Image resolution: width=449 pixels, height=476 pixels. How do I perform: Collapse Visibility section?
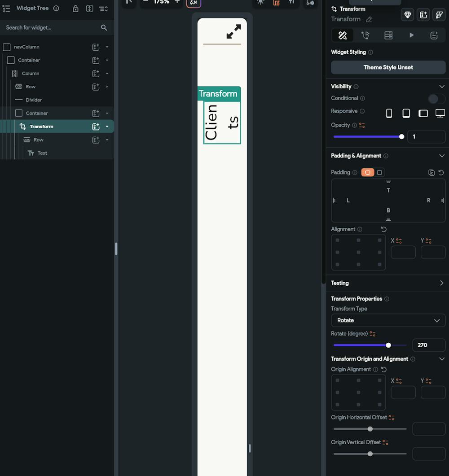(442, 87)
